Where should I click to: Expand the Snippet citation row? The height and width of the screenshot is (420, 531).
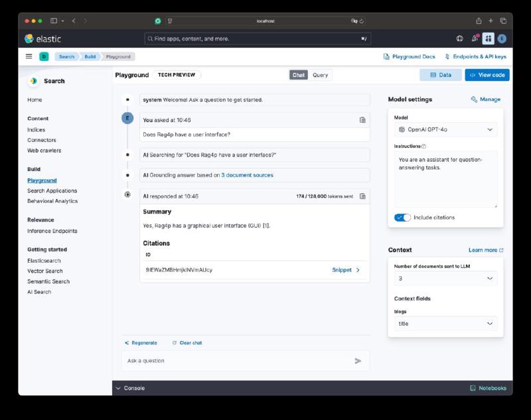(346, 270)
